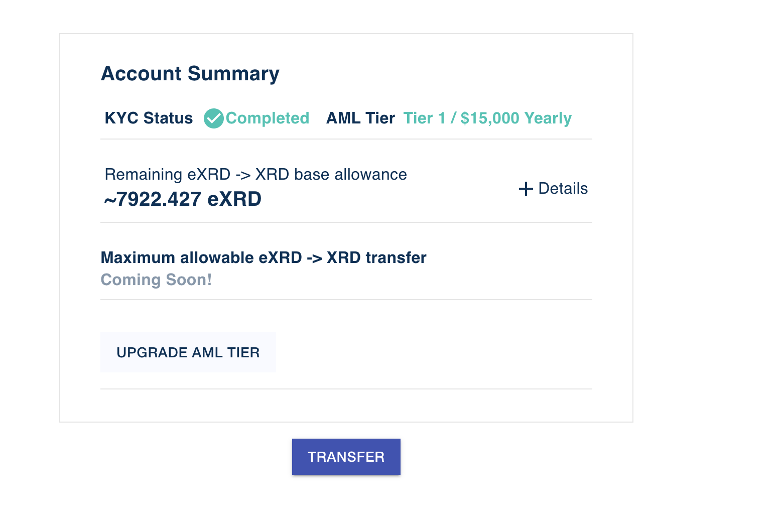
Task: Click Maximum allowable eXRD -> XRD transfer heading
Action: click(264, 257)
